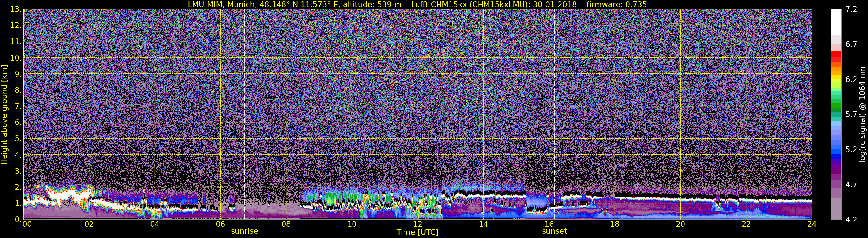
Task: Click the white dashed sunset line
Action: pos(555,114)
